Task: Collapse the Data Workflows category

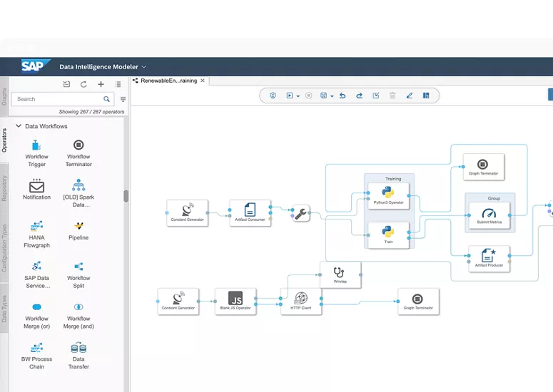Action: click(x=19, y=125)
